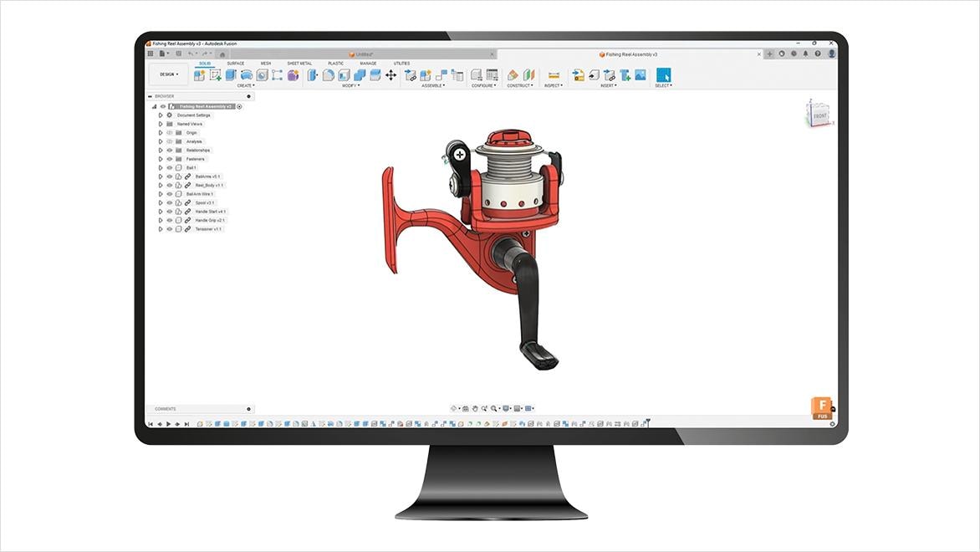Expand the Fasteners folder
980x552 pixels.
[x=161, y=159]
